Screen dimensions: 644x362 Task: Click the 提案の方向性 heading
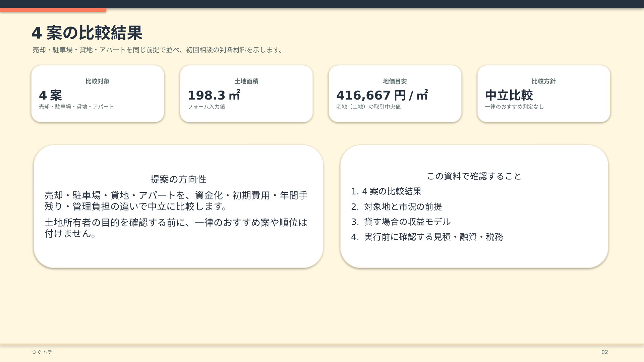[x=178, y=179]
